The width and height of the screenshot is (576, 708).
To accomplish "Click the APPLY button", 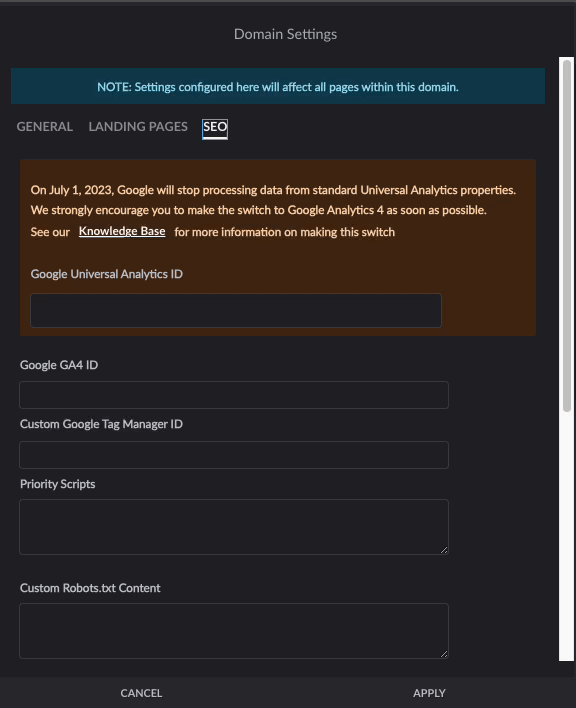I will 429,693.
